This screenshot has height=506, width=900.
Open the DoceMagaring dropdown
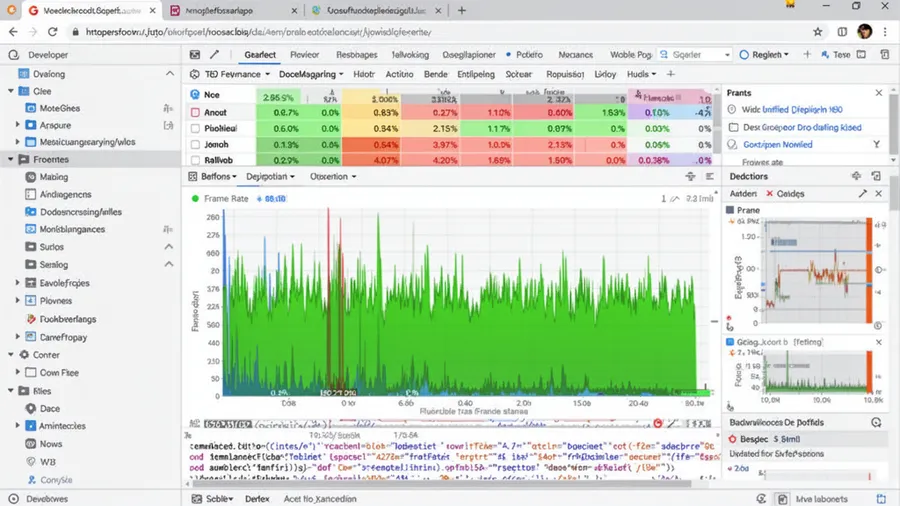pos(311,74)
